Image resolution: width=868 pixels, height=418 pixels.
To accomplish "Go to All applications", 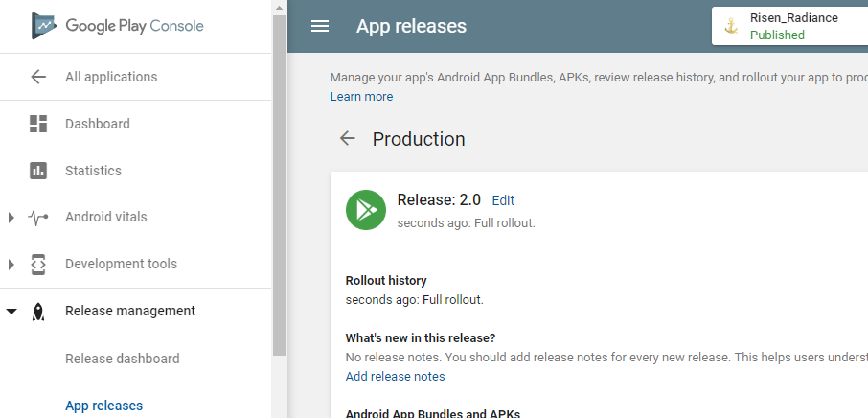I will (x=111, y=77).
